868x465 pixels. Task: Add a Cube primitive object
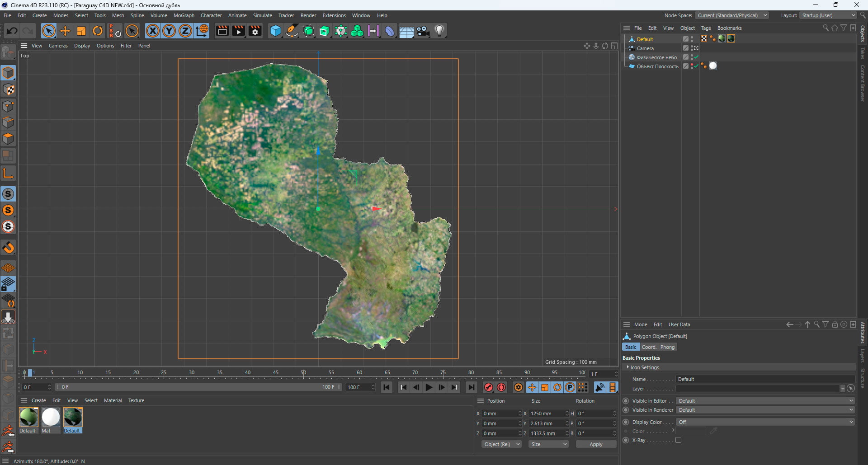point(275,31)
